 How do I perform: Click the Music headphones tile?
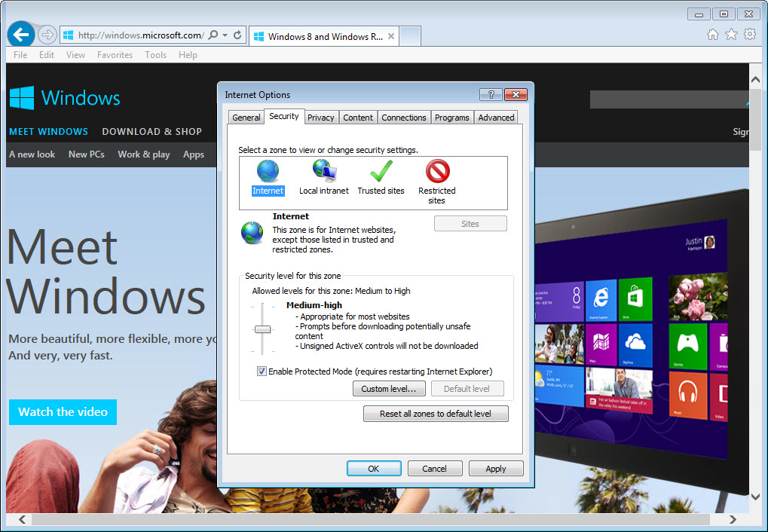[687, 395]
